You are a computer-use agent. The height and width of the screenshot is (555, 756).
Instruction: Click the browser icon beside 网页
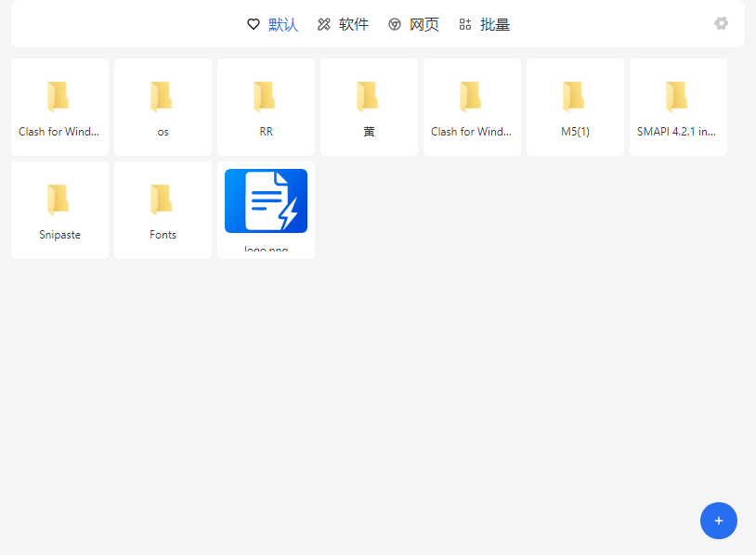pos(395,24)
